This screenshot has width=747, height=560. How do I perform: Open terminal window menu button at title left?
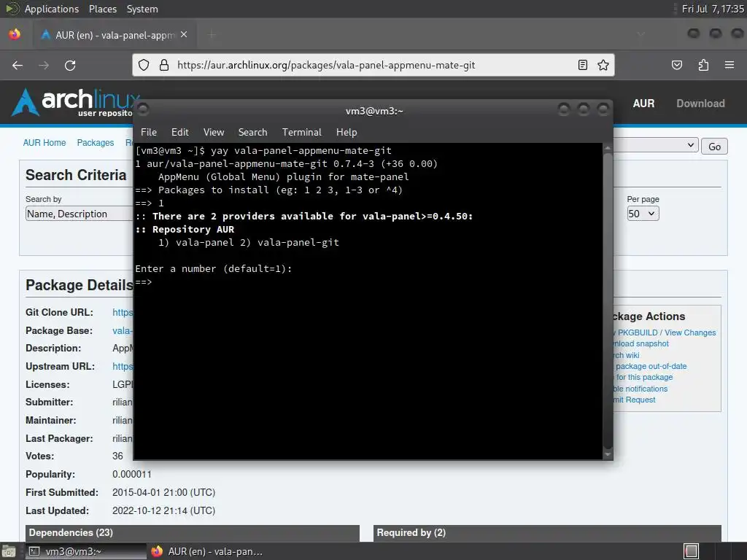click(x=143, y=110)
